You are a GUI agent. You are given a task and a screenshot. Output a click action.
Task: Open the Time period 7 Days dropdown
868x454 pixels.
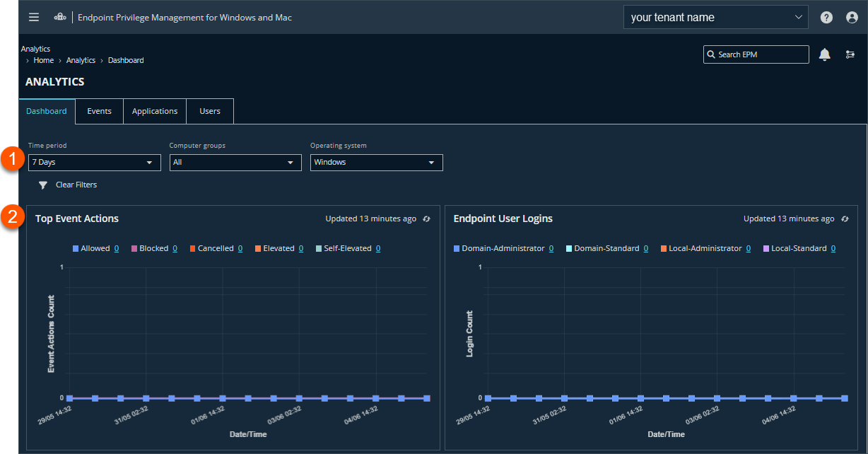pyautogui.click(x=95, y=163)
